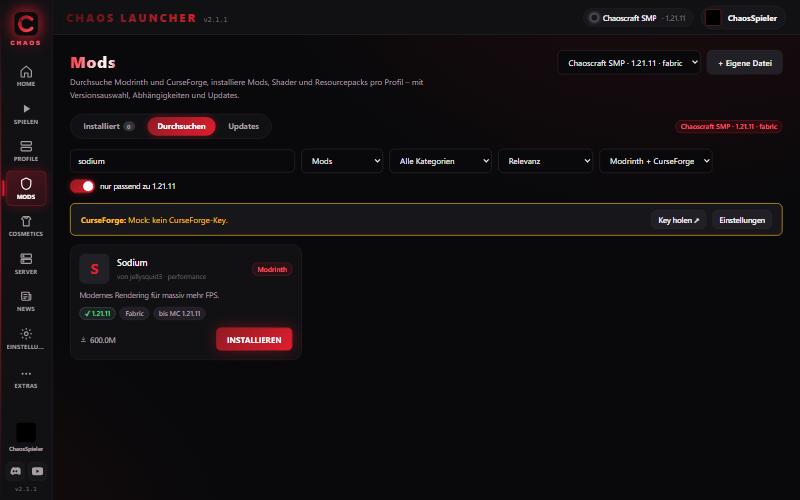Click the v2.1.1 version label in header
The width and height of the screenshot is (800, 500).
point(215,19)
